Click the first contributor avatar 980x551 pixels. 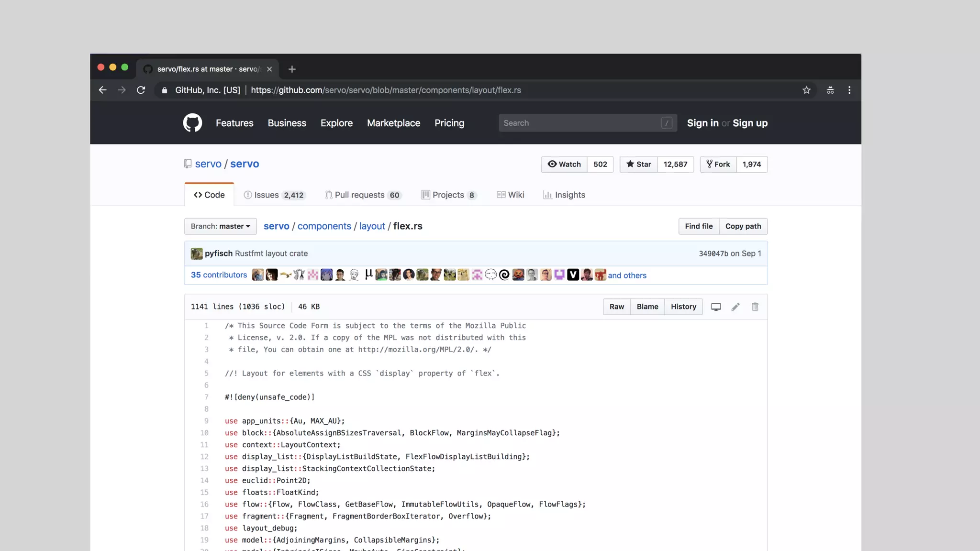pyautogui.click(x=258, y=275)
